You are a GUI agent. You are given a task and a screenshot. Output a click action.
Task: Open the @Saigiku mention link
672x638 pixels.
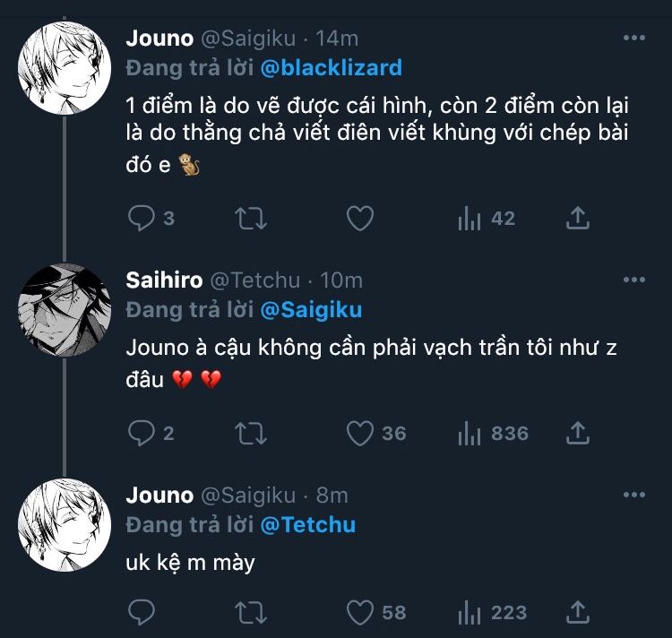(x=310, y=309)
